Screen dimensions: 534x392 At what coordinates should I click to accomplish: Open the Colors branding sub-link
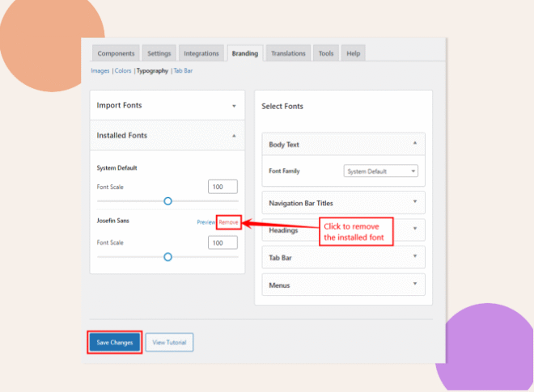click(123, 71)
